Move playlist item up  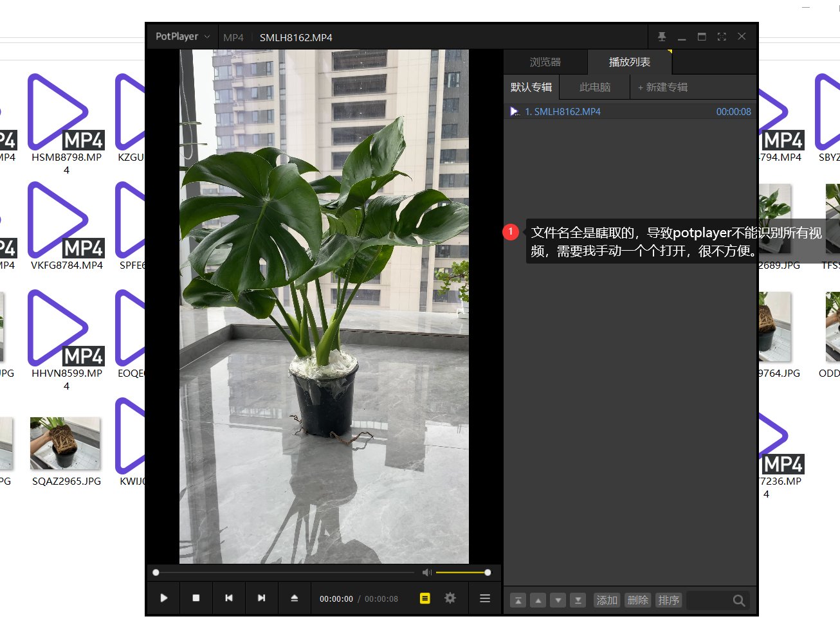(x=538, y=600)
